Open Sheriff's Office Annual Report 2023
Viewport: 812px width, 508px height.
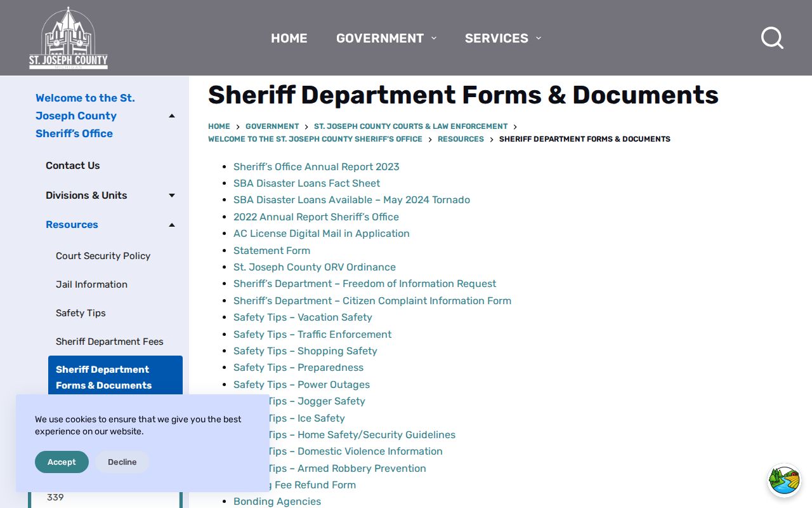pyautogui.click(x=316, y=166)
